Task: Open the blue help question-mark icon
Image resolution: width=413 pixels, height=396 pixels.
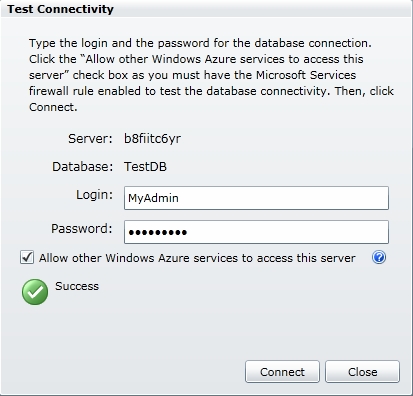Action: click(x=379, y=257)
